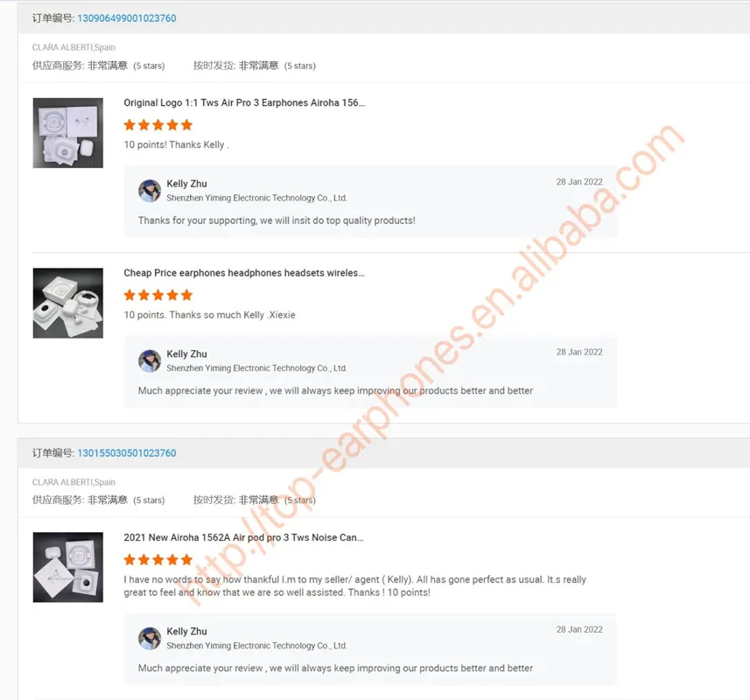The width and height of the screenshot is (750, 700).
Task: Open order number 130906499001023760 link
Action: pos(127,18)
